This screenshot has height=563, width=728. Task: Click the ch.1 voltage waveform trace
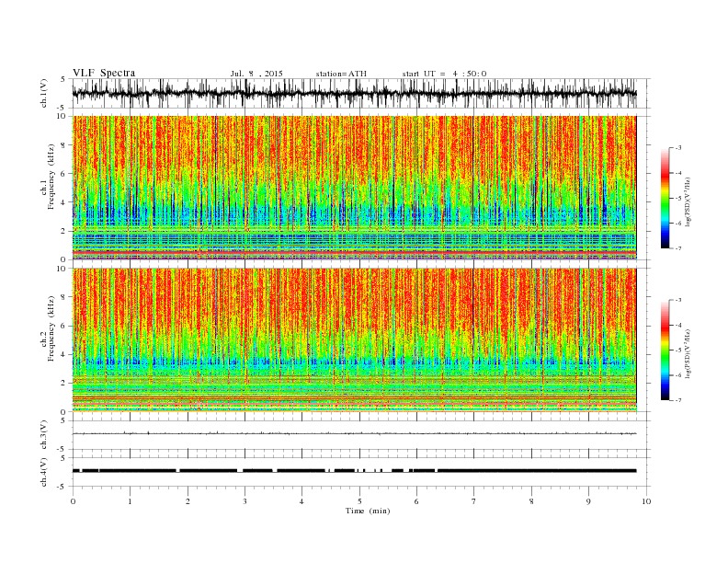click(354, 93)
